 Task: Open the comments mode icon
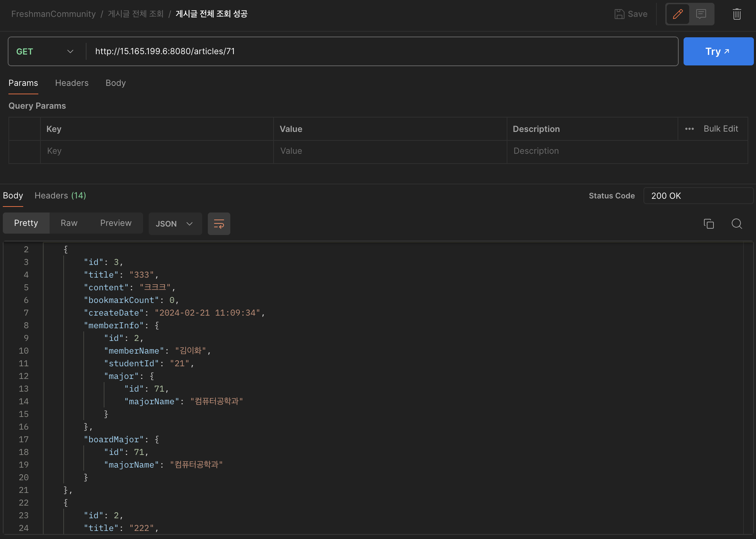(x=701, y=14)
